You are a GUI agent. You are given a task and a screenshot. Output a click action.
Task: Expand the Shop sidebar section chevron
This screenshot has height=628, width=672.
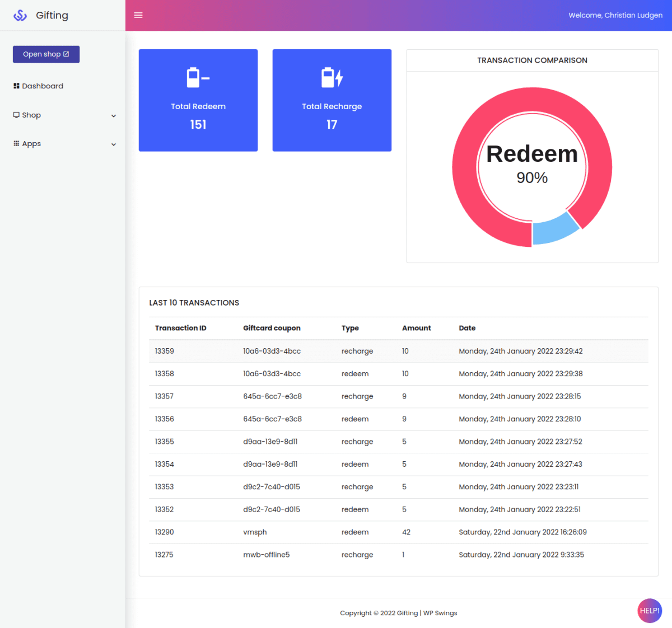tap(114, 115)
